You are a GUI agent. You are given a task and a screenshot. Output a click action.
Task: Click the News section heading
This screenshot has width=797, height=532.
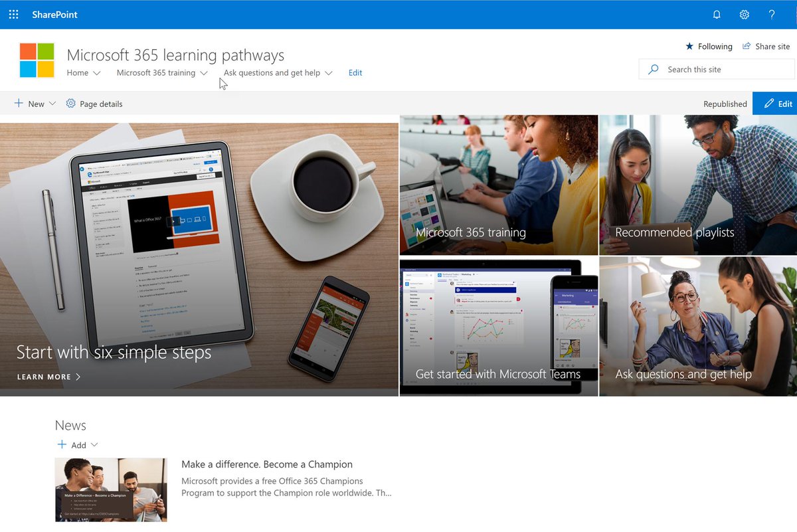[70, 425]
